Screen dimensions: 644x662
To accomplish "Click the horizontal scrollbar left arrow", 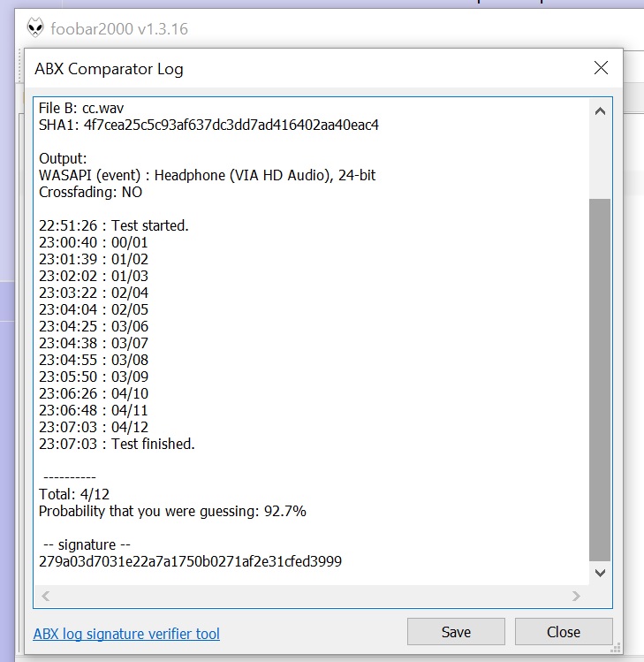I will coord(46,596).
